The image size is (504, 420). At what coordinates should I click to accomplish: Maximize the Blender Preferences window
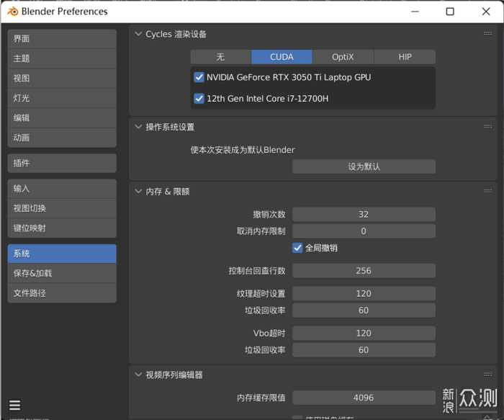tap(450, 12)
